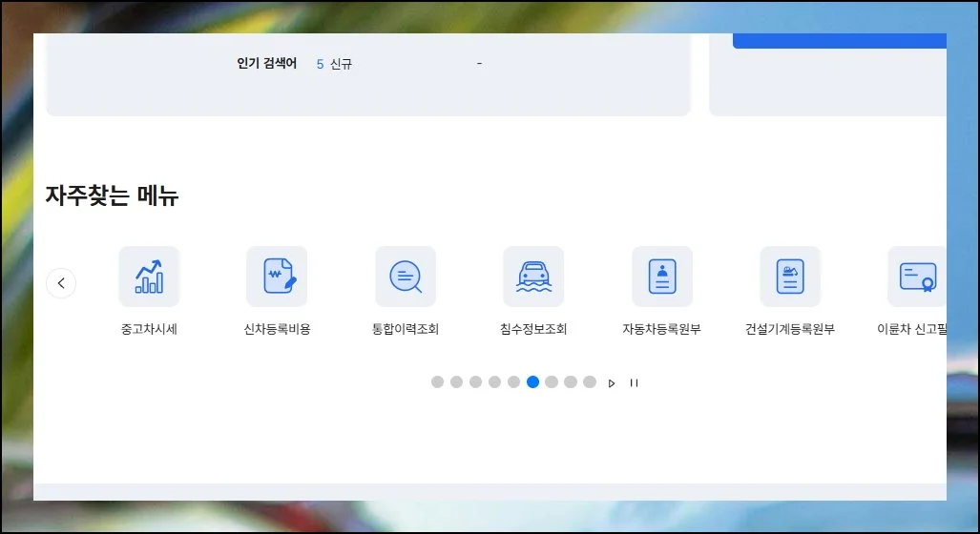Open the 통합이력조회 magnifier icon
This screenshot has height=534, width=980.
(x=406, y=277)
